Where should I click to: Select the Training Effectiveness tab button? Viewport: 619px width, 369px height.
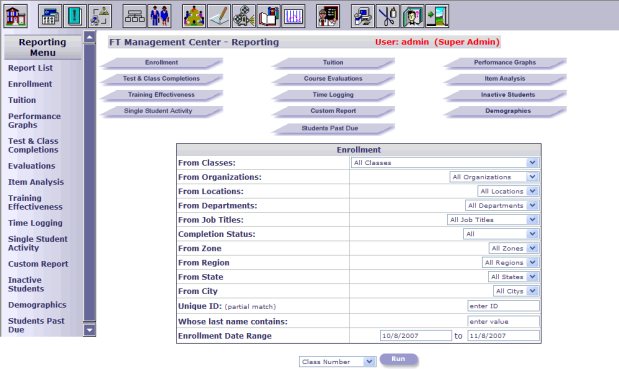(x=161, y=95)
